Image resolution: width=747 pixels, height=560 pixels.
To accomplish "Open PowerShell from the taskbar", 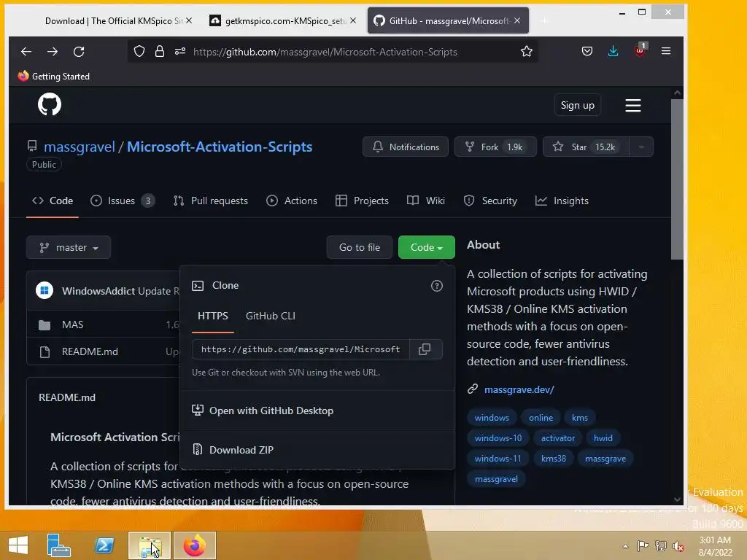I will [104, 545].
